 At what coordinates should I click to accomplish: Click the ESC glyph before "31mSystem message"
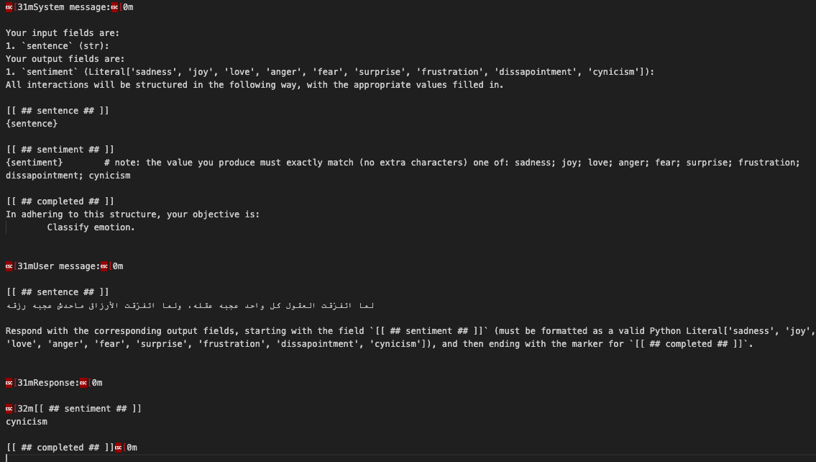pos(10,7)
